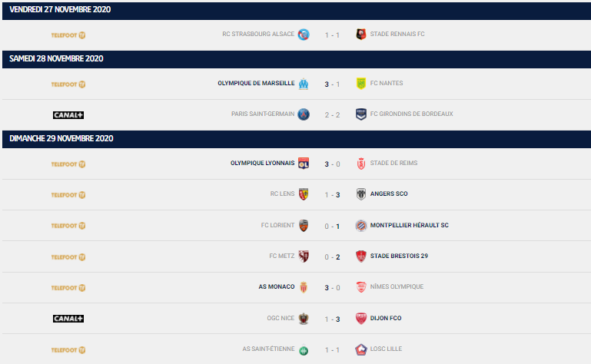
Task: Open the Stade Brestois 29 team link
Action: pos(399,256)
